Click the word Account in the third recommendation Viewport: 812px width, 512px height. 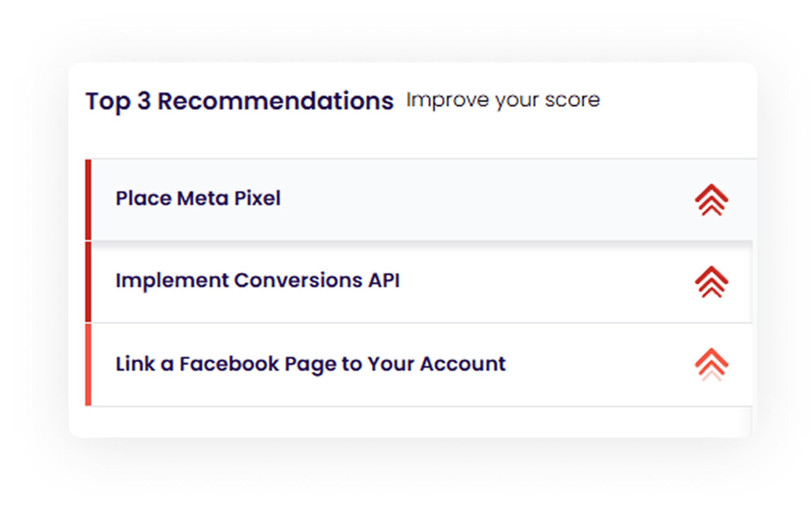click(463, 364)
